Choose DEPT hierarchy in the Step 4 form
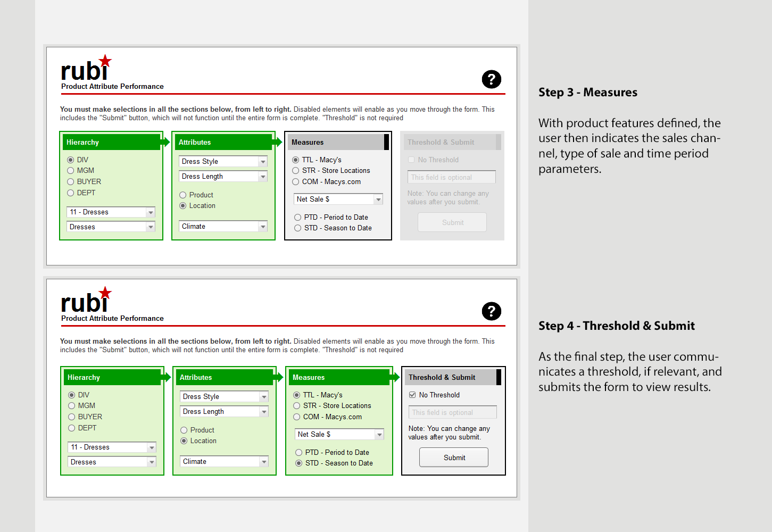The width and height of the screenshot is (772, 532). coord(71,428)
